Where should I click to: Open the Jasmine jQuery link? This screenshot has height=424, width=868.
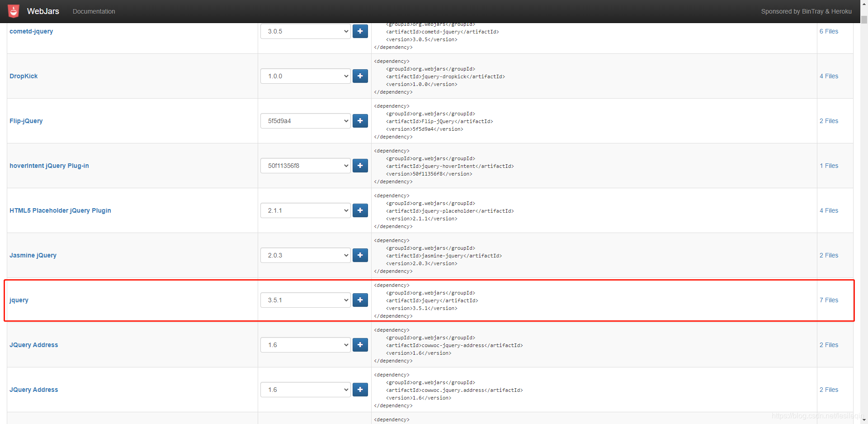point(33,255)
